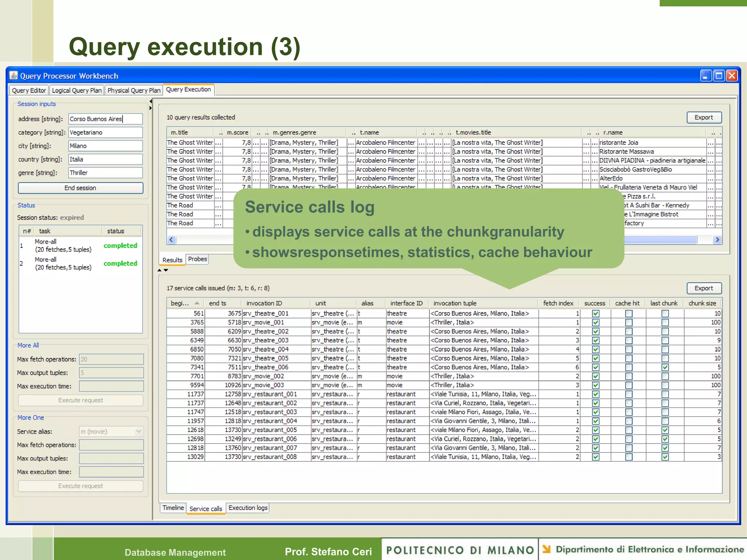Switch to the Probes tab

197,259
